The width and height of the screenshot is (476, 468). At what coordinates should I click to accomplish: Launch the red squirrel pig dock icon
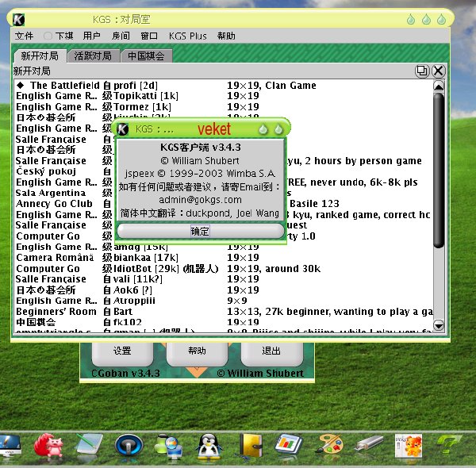point(48,445)
